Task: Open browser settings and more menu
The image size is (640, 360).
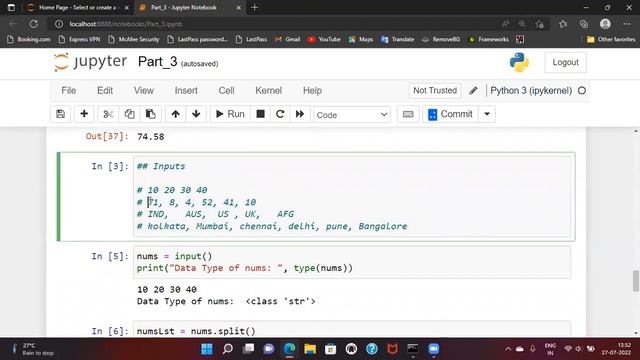Action: pos(627,24)
